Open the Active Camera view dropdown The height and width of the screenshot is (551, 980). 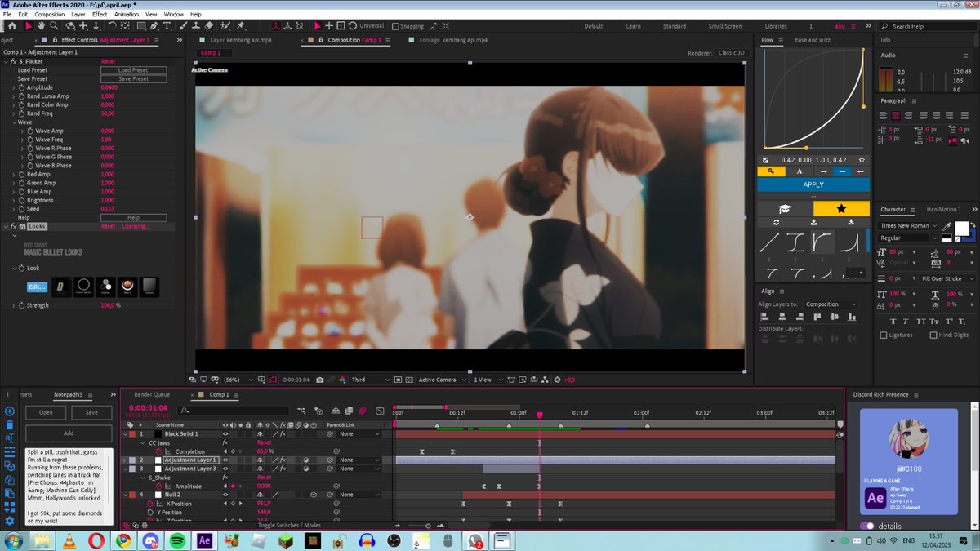442,380
